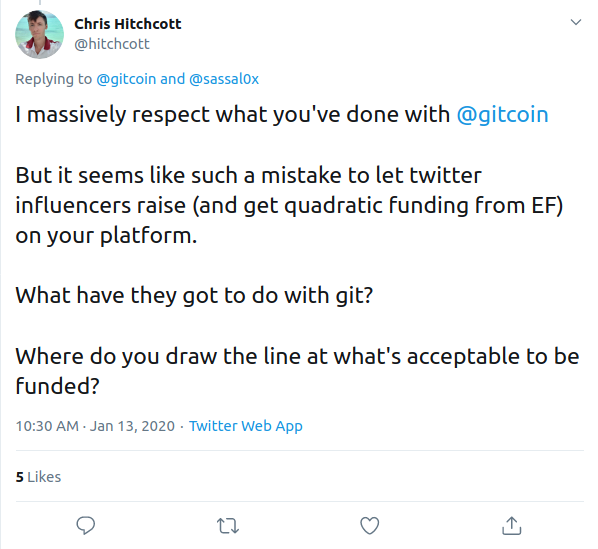Click the reply speech bubble icon
598x549 pixels.
coord(85,525)
